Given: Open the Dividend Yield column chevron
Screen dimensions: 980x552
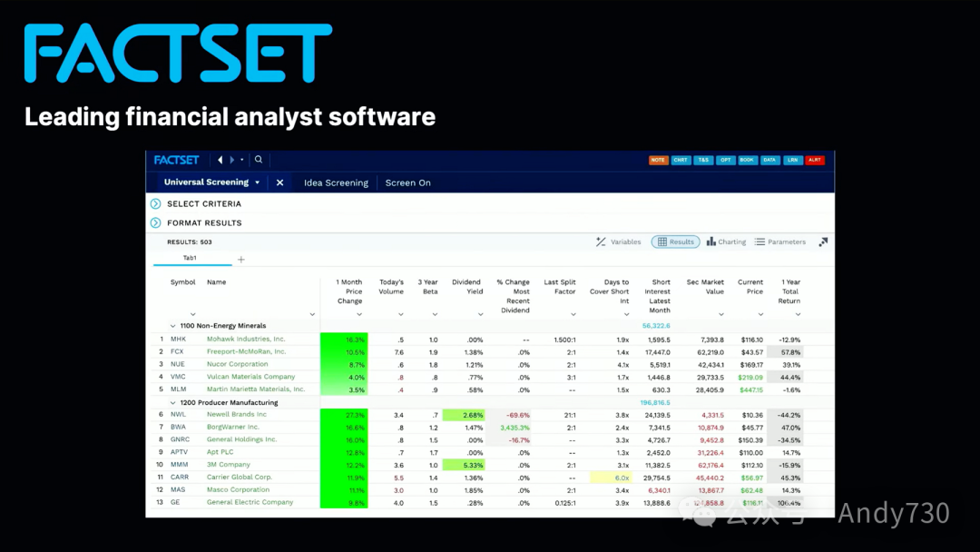Looking at the screenshot, I should [481, 314].
